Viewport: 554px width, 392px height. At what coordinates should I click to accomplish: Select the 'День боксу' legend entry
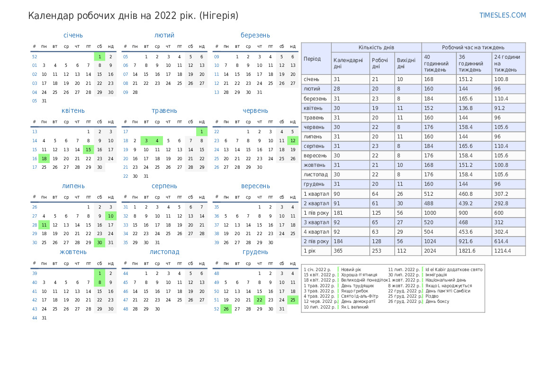click(437, 301)
